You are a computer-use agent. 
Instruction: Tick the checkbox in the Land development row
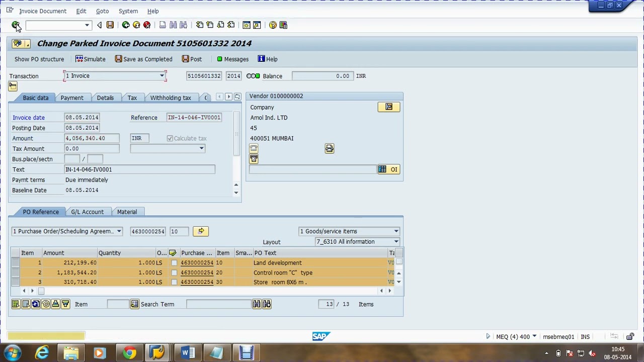(x=174, y=263)
